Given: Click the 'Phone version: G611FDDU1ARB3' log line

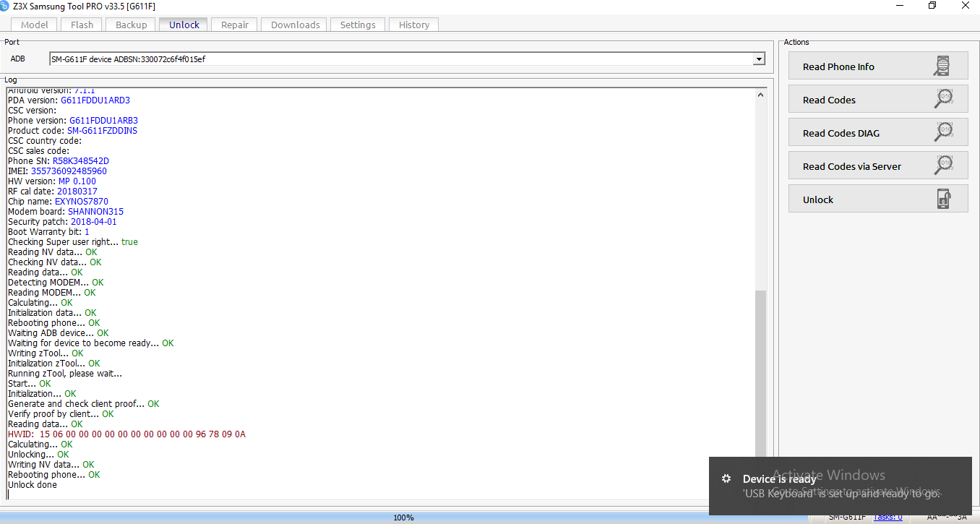Looking at the screenshot, I should point(73,121).
